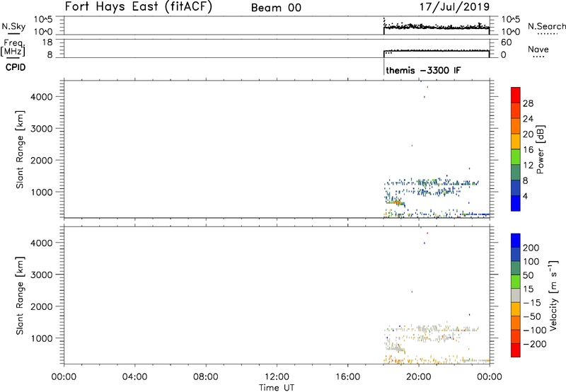The image size is (566, 392).
Task: Click the 'Freq. [MHz]' axis label
Action: coord(13,47)
